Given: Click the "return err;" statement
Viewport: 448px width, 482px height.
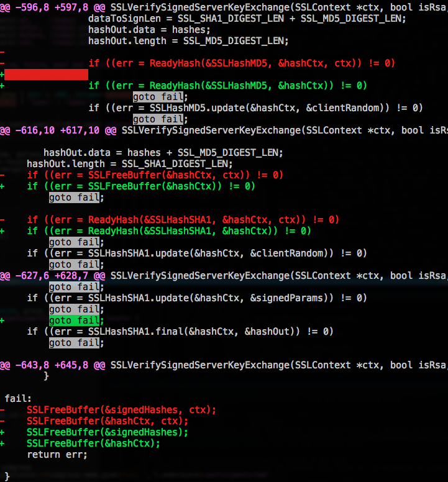Looking at the screenshot, I should [57, 454].
